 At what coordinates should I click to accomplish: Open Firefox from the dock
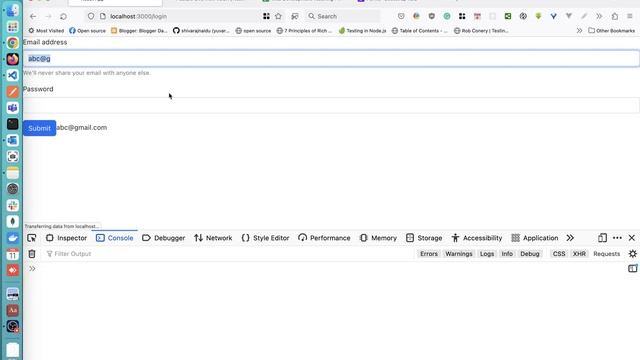click(13, 59)
